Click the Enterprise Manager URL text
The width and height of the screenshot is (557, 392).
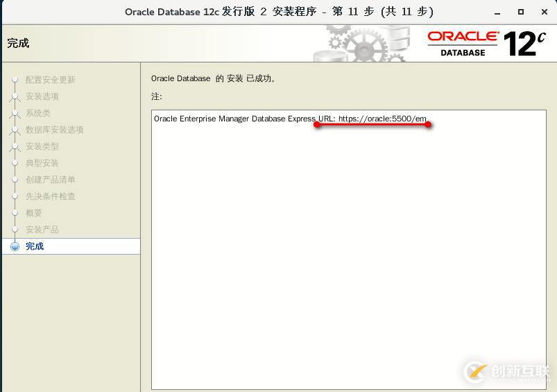[x=382, y=119]
